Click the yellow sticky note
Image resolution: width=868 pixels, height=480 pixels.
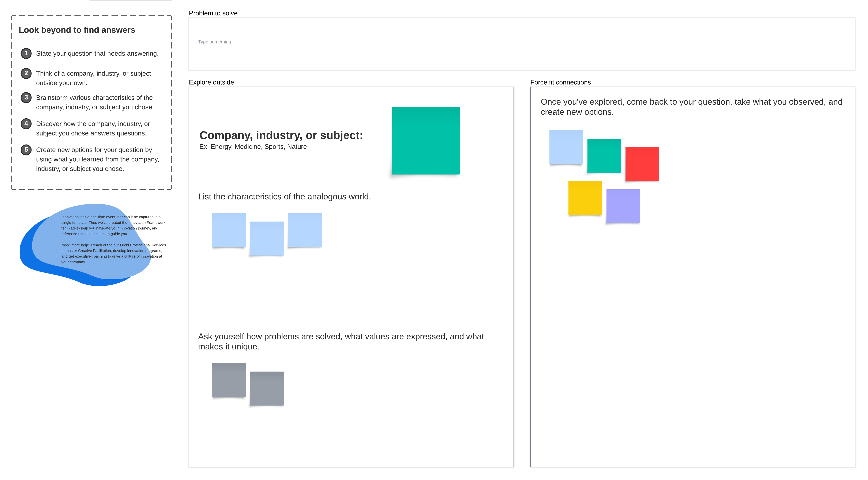pos(585,197)
